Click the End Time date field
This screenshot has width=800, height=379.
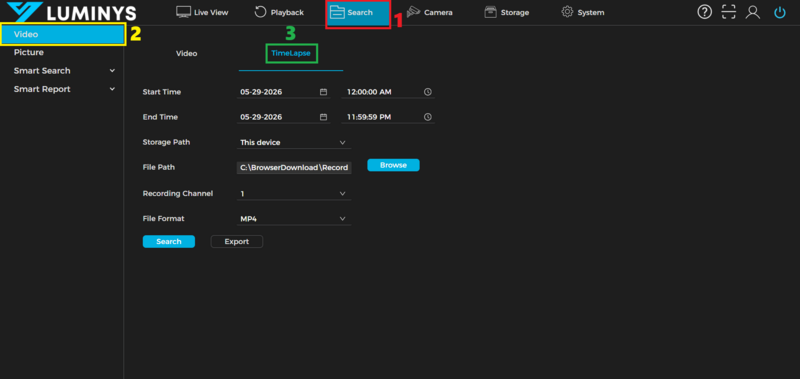tap(283, 117)
